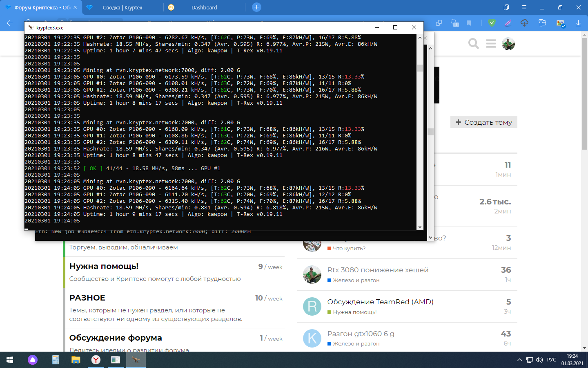Click the kryptex3.exe window title icon
The height and width of the screenshot is (368, 588).
(x=31, y=27)
